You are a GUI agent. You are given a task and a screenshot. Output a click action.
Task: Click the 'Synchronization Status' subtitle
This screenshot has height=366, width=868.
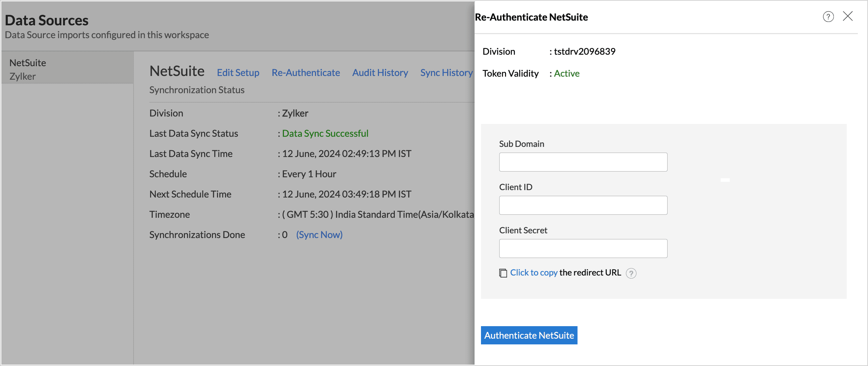(197, 90)
